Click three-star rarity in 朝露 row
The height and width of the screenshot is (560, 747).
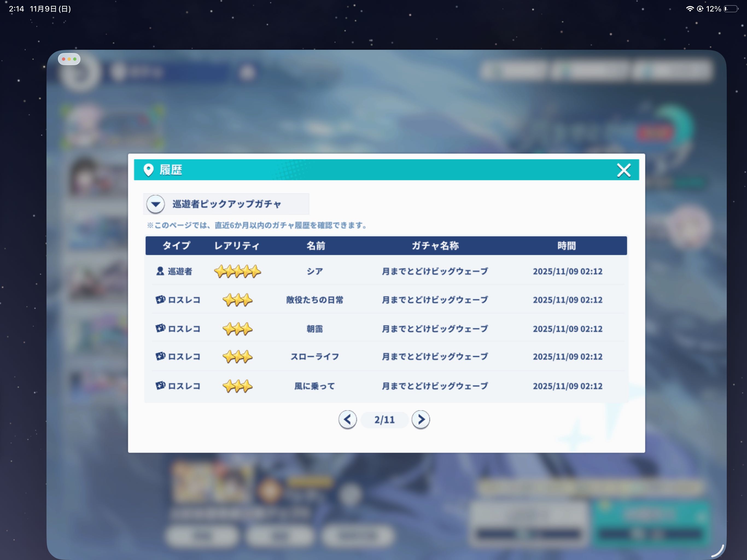(x=237, y=329)
